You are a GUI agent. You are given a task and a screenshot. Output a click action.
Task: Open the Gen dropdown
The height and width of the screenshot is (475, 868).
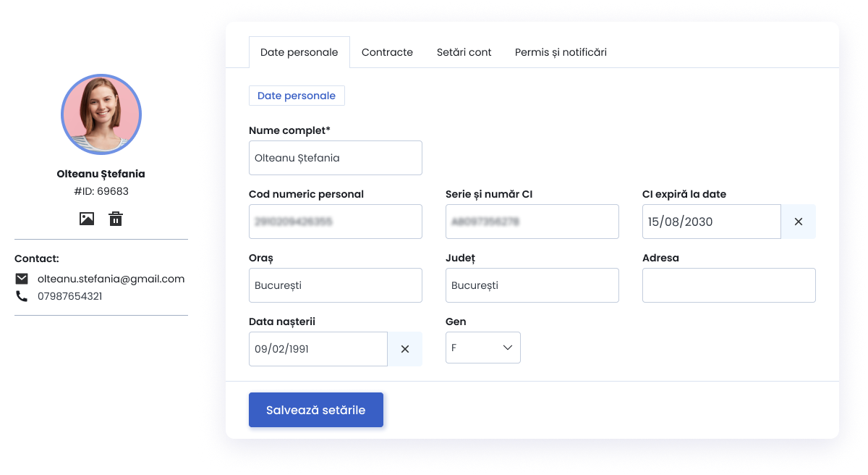click(483, 348)
